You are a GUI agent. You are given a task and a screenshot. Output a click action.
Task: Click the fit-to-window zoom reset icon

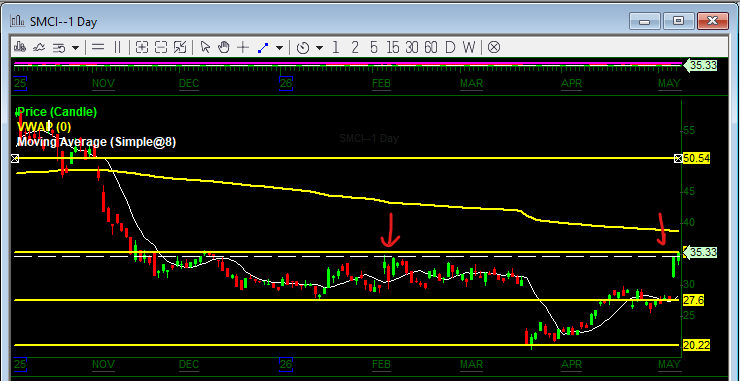click(180, 47)
